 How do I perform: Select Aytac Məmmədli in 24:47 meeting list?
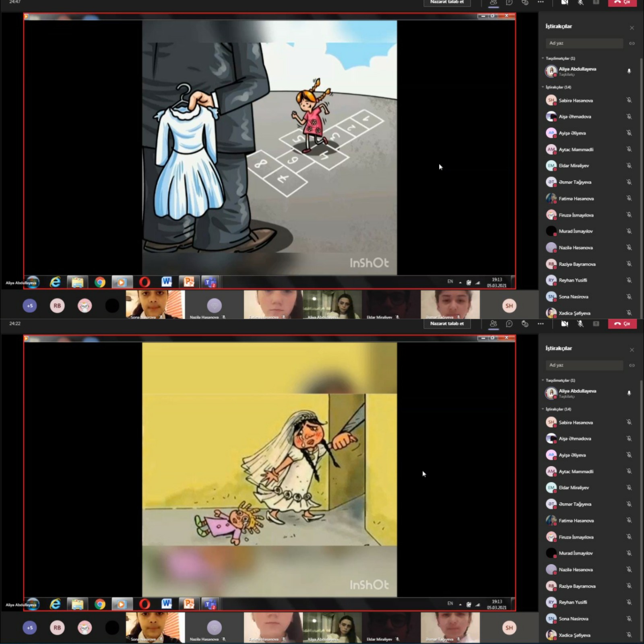tap(589, 149)
